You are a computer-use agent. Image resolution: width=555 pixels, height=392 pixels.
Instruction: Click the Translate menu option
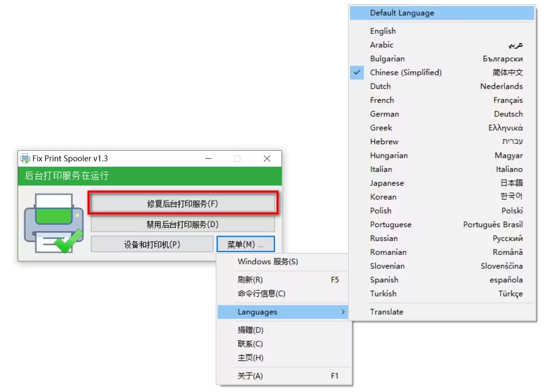point(387,312)
